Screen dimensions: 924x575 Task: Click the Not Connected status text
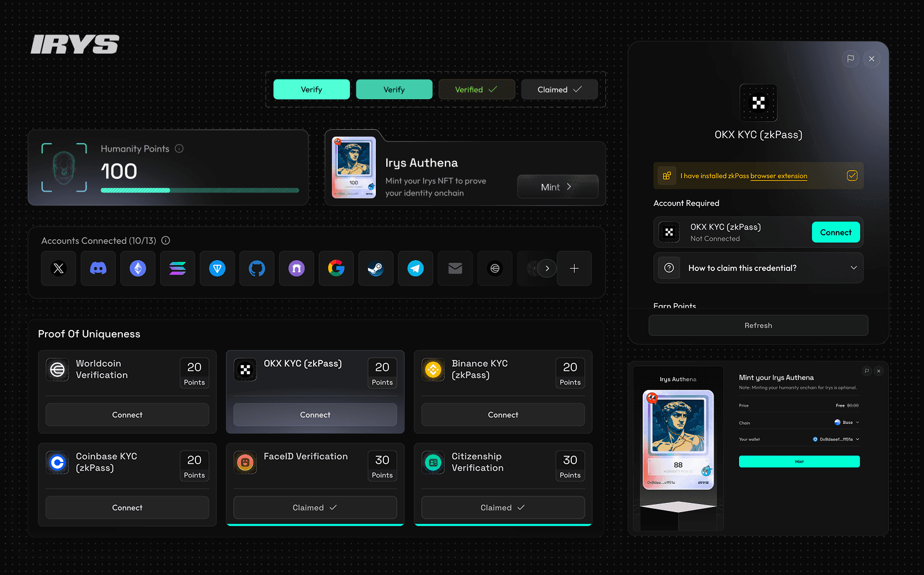tap(715, 239)
